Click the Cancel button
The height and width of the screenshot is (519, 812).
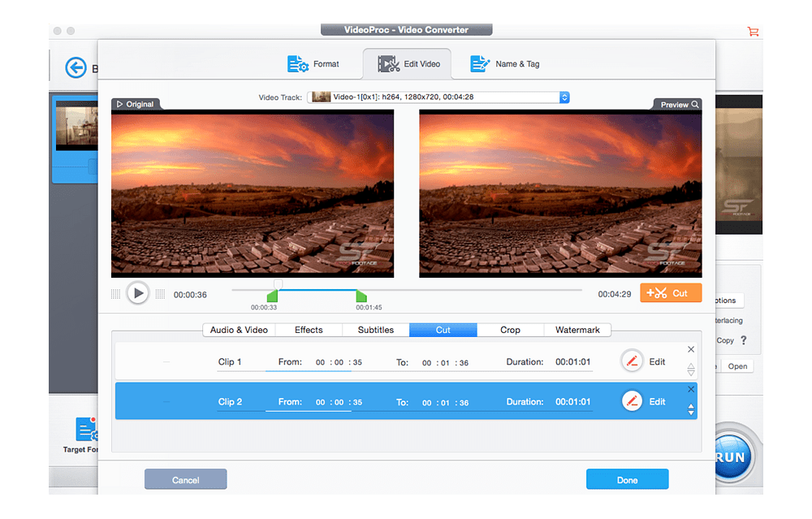pos(185,479)
